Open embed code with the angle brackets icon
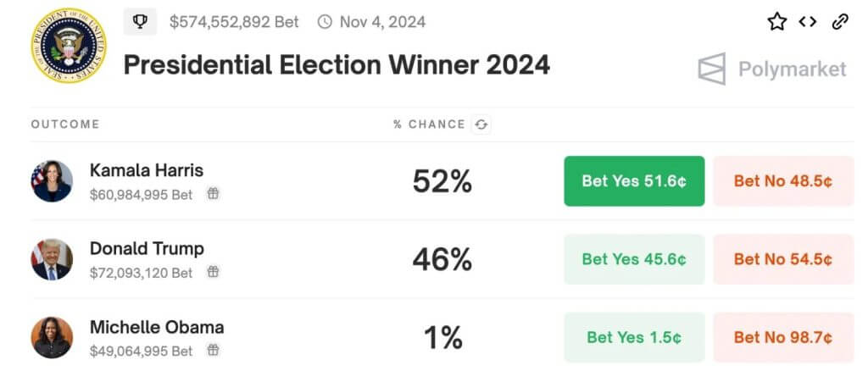 point(808,21)
